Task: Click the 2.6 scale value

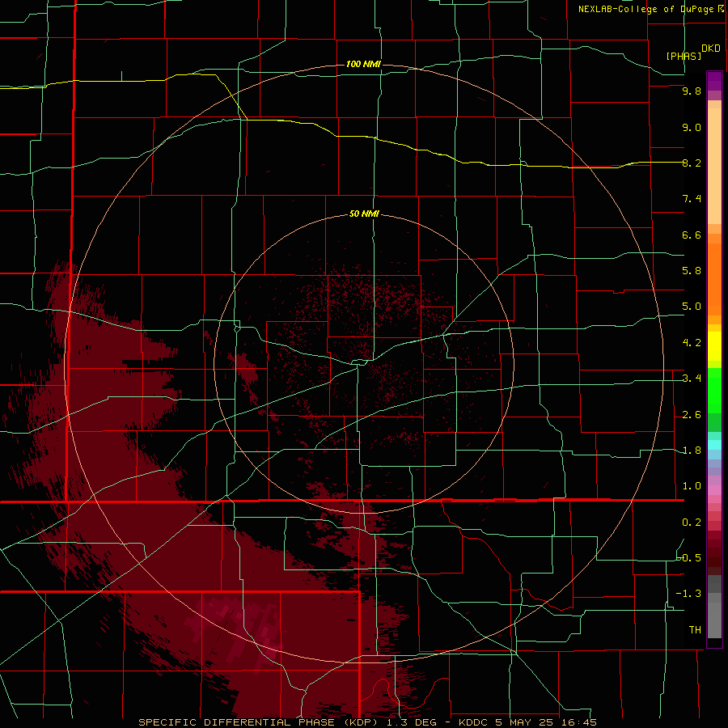Action: (x=692, y=415)
